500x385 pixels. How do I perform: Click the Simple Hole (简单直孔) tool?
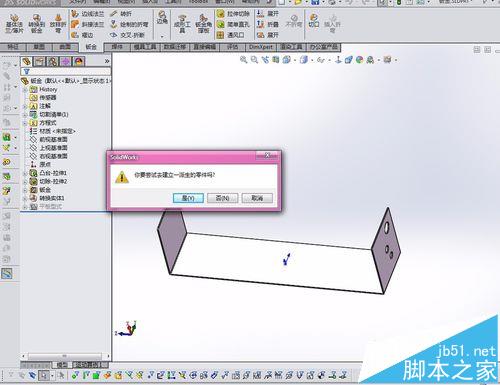(233, 24)
